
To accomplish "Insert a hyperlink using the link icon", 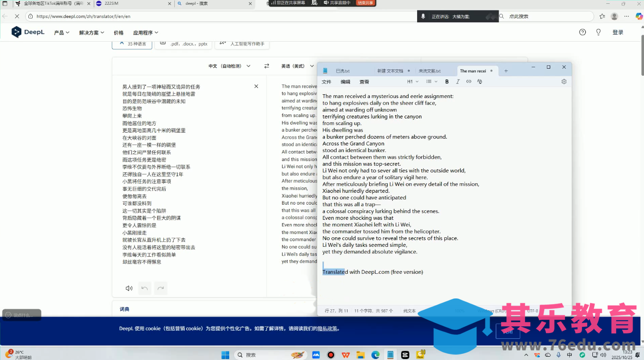I will 468,81.
